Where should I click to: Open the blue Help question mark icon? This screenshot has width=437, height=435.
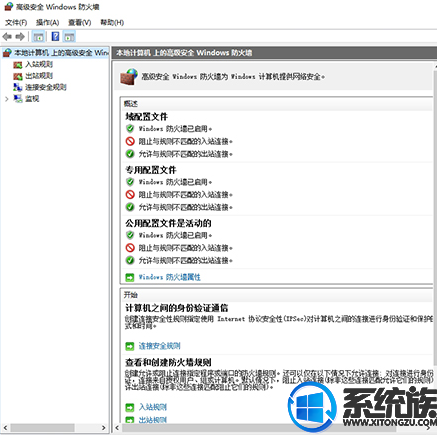pos(55,36)
